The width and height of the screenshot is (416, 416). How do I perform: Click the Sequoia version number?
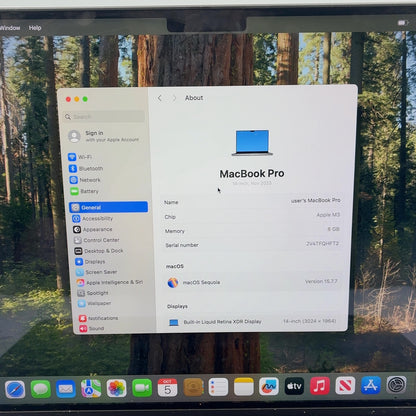click(x=321, y=282)
